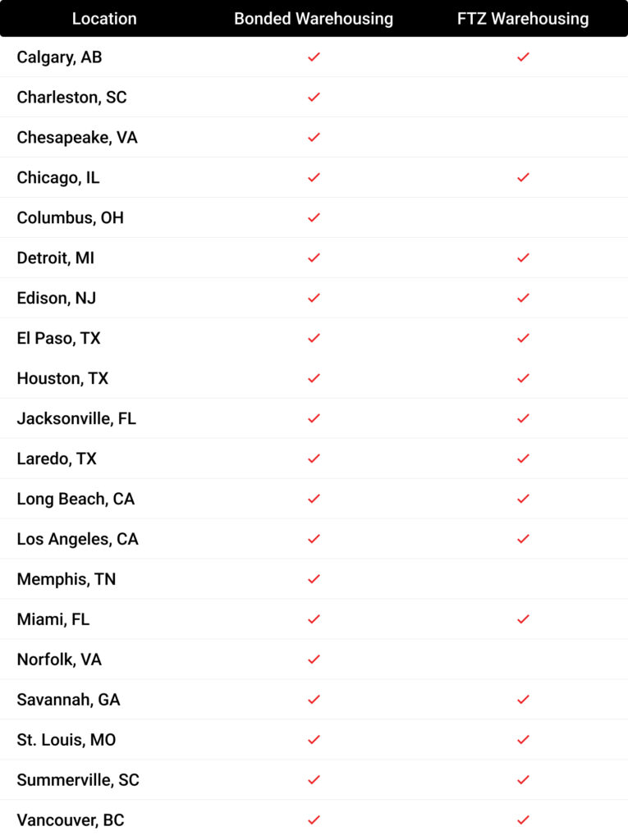Click the FTZ checkmark for Detroit, MI
Viewport: 628px width, 840px height.
(523, 258)
